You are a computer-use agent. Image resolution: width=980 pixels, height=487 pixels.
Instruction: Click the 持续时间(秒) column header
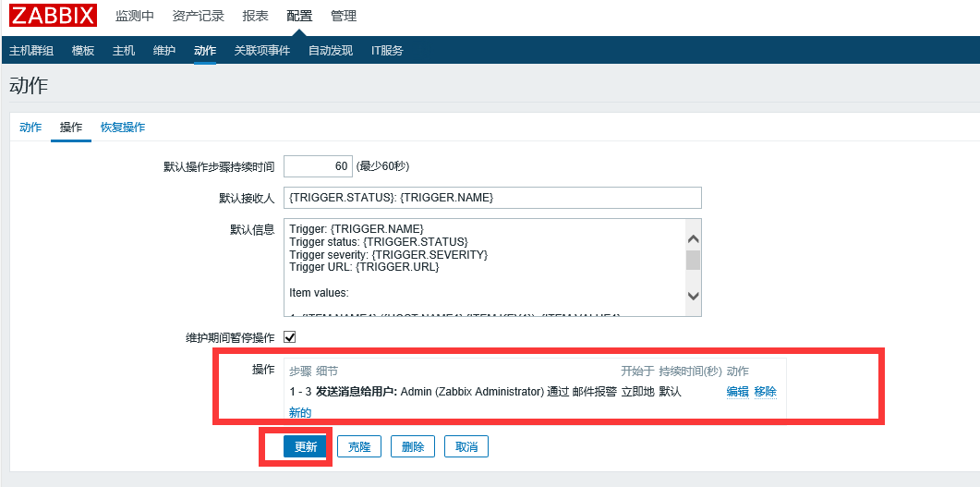[691, 371]
